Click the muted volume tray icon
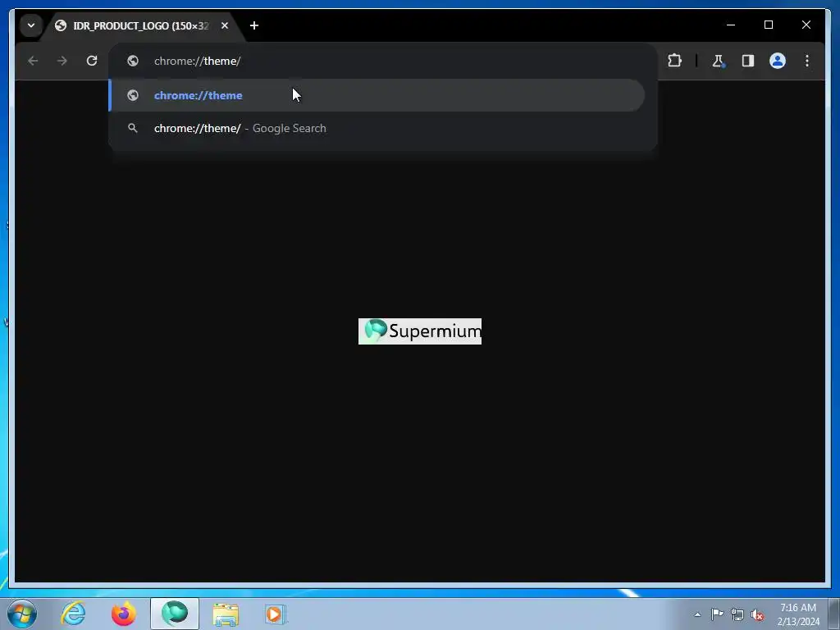 coord(757,614)
